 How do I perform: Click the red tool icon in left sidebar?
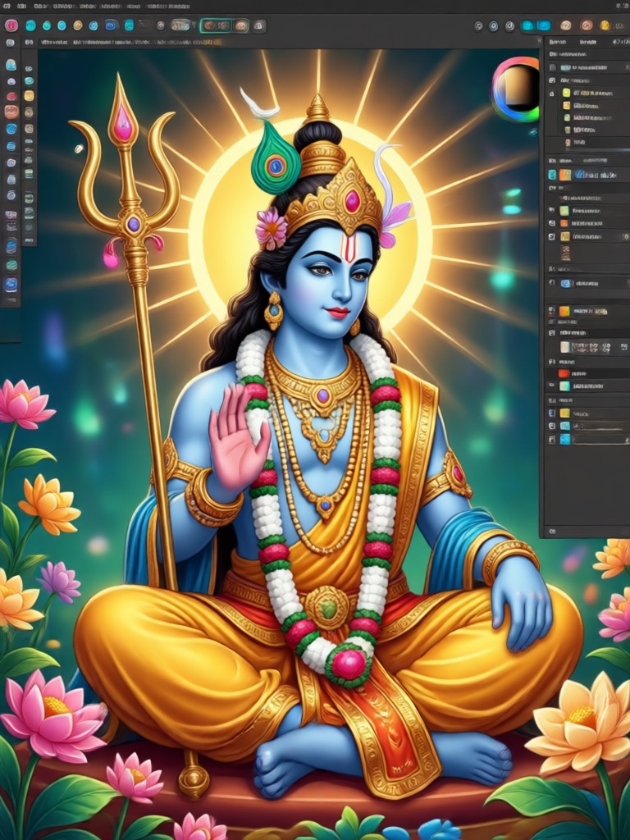11,97
